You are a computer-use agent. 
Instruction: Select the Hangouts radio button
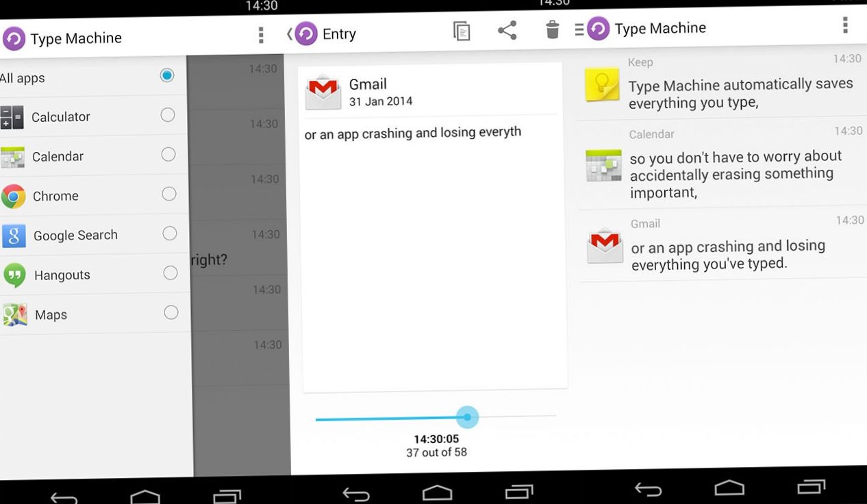(x=171, y=273)
